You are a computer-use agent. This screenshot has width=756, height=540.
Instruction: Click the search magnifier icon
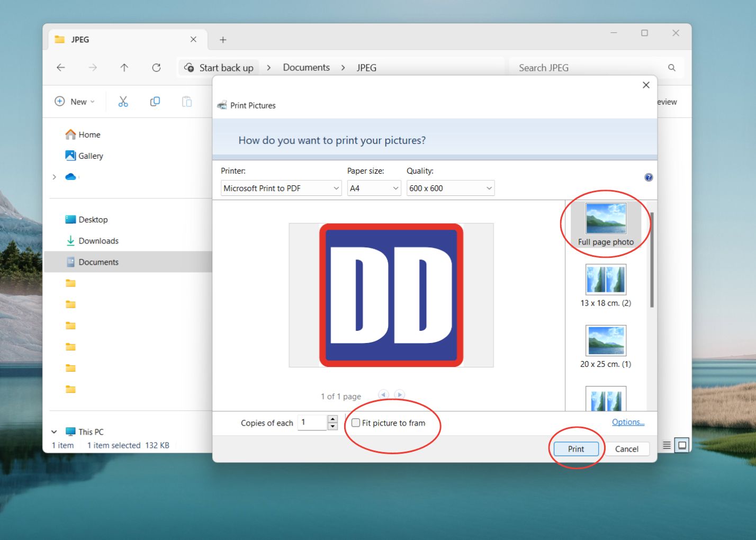672,68
